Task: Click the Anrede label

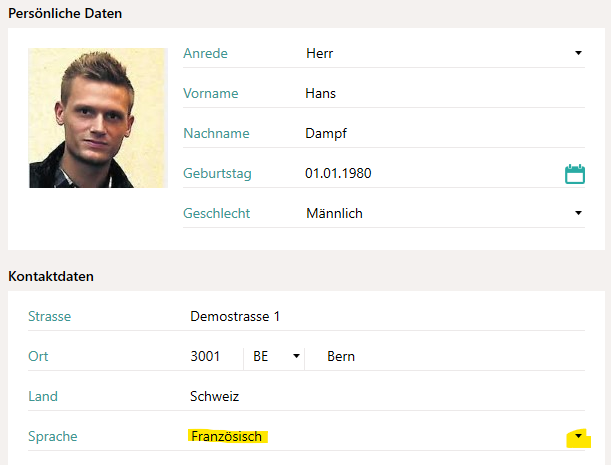Action: (x=205, y=53)
